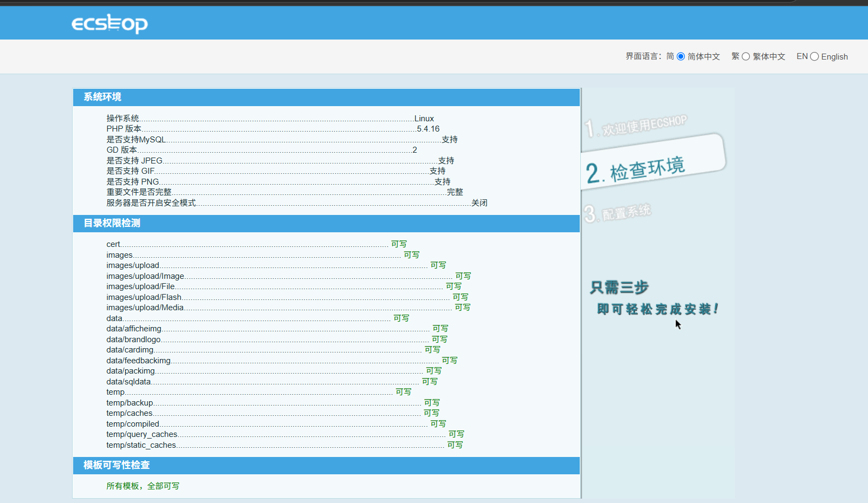Click the temp/backup directory label
Viewport: 868px width, 503px height.
coord(129,403)
